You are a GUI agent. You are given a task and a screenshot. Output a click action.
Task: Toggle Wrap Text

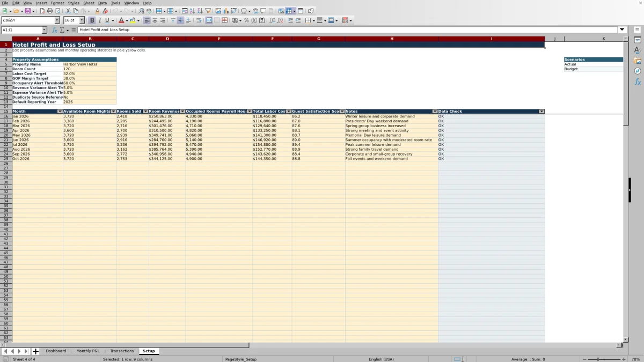coord(199,20)
